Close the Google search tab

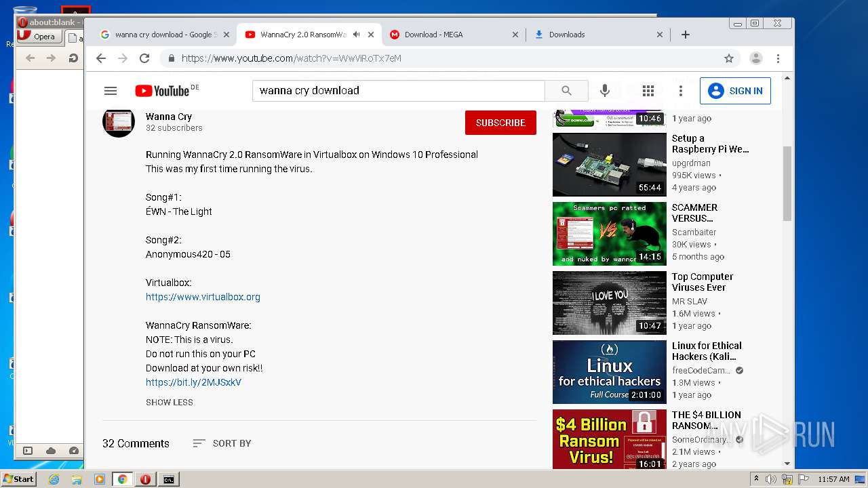coord(226,35)
